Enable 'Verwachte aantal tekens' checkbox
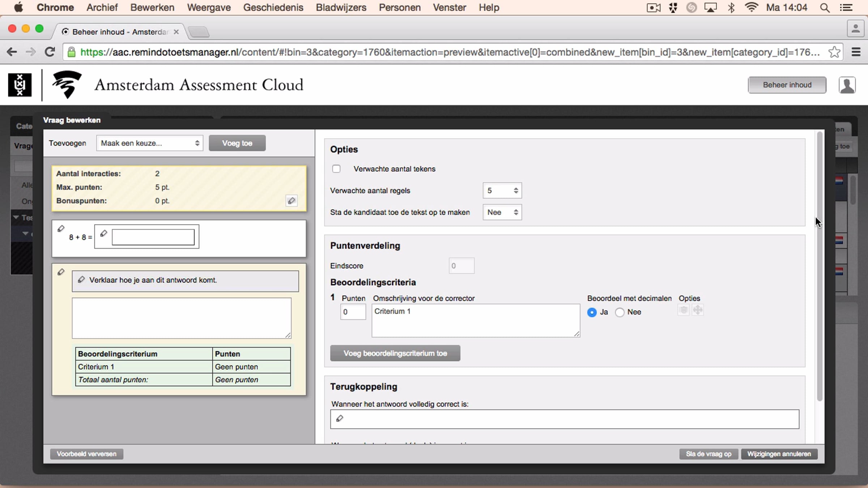Viewport: 868px width, 488px height. tap(336, 169)
